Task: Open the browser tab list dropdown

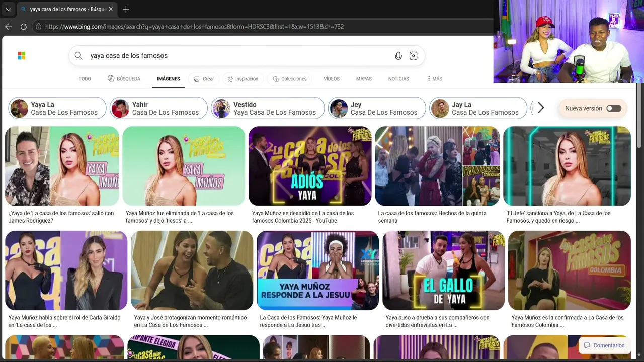Action: coord(9,9)
